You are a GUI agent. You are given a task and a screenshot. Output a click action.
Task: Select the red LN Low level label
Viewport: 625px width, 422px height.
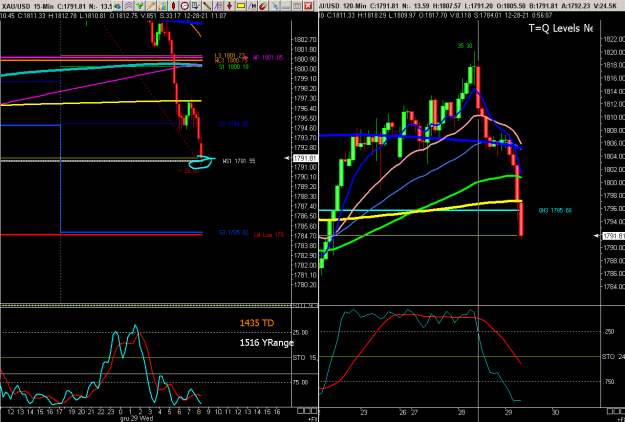coord(269,235)
